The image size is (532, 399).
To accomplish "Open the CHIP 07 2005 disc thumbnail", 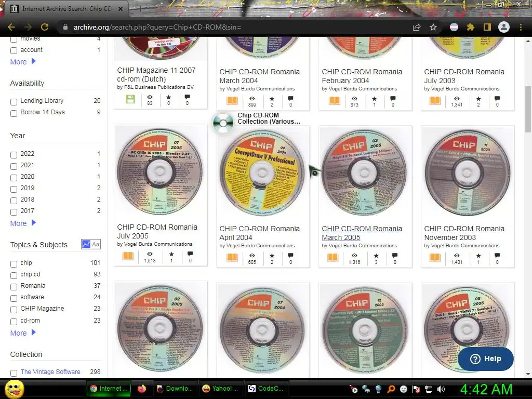I will pos(159,171).
